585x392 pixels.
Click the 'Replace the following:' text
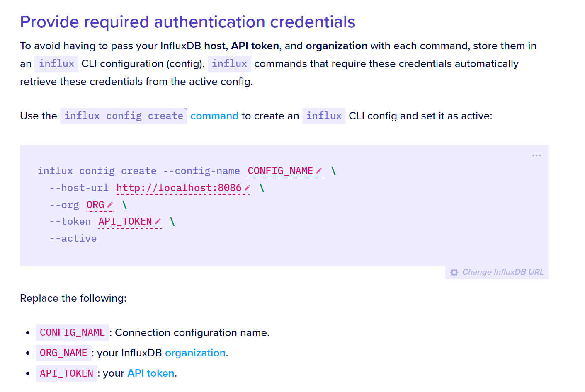tap(73, 298)
